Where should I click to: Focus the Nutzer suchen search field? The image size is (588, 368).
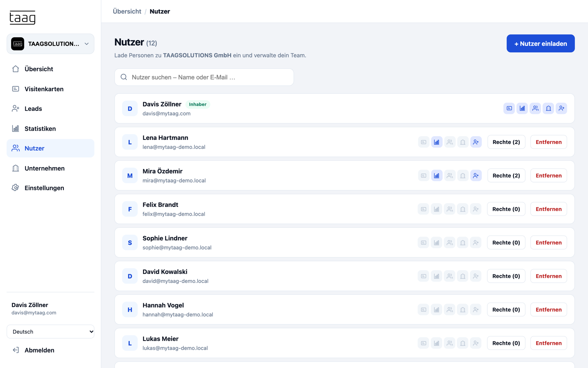204,77
